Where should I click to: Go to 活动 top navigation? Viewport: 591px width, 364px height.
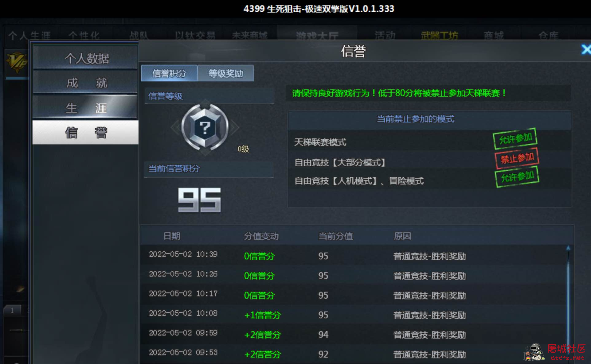pyautogui.click(x=385, y=36)
